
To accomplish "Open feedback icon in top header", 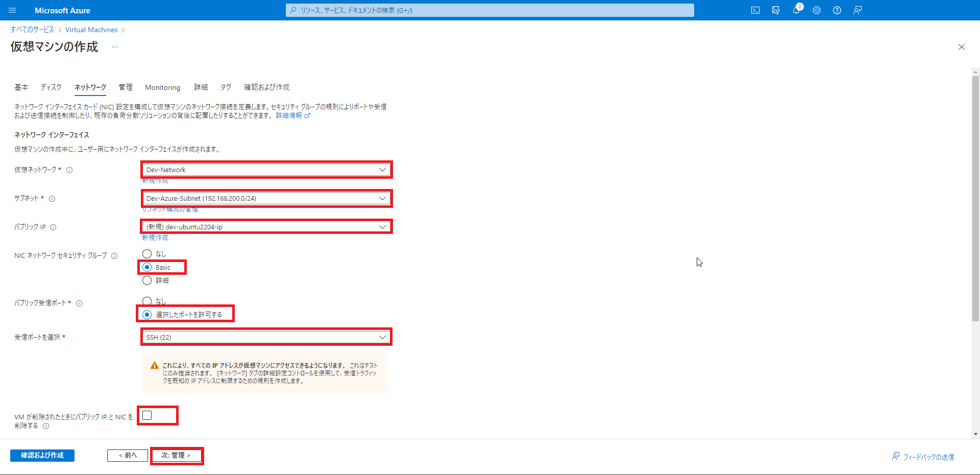I will pyautogui.click(x=857, y=10).
